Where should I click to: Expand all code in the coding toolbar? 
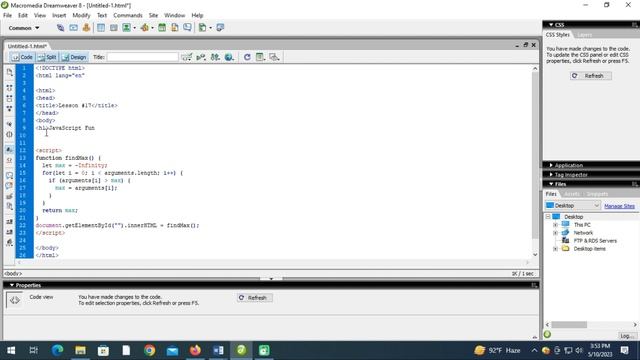9,109
